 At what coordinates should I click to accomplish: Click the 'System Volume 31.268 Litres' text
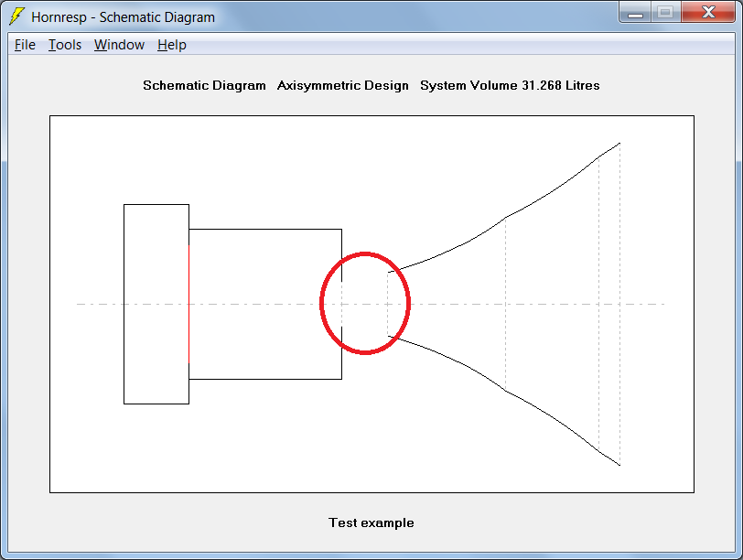coord(510,85)
